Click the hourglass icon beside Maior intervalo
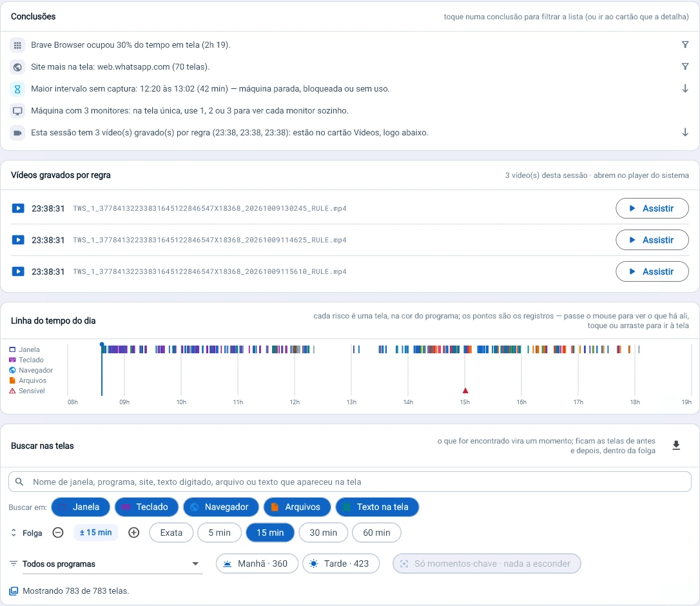The width and height of the screenshot is (700, 606). tap(17, 89)
